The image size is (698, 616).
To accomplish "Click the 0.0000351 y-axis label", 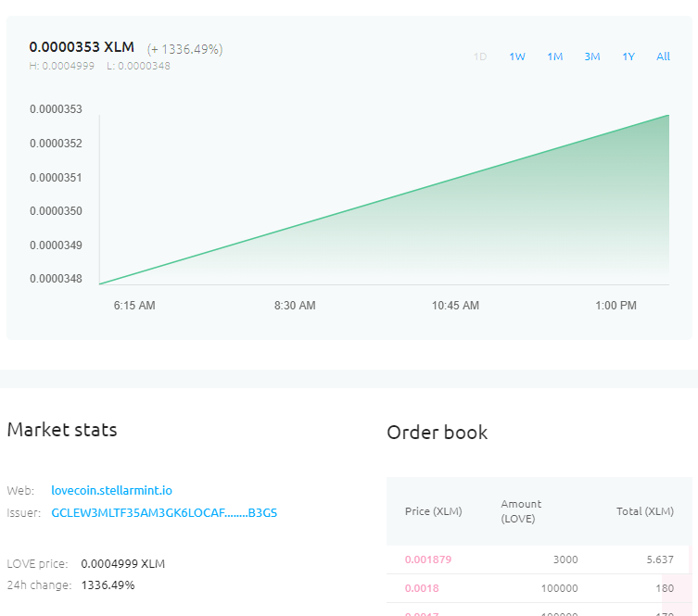I will pos(57,178).
